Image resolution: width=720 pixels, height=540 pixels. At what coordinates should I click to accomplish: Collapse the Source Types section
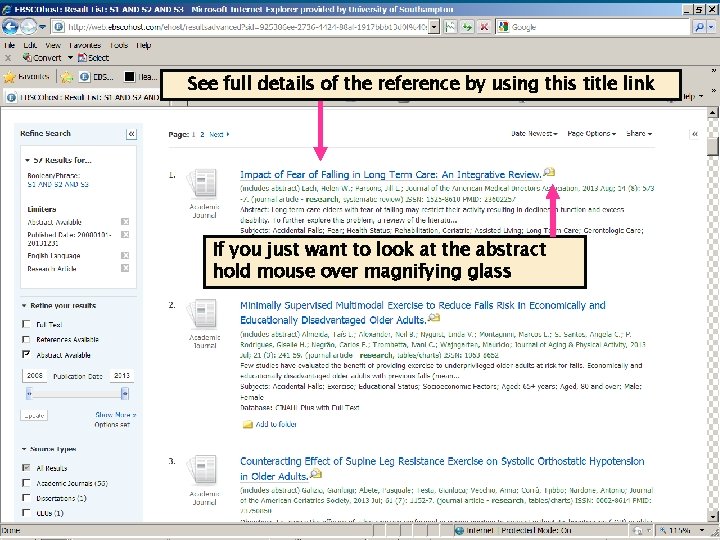tap(24, 449)
